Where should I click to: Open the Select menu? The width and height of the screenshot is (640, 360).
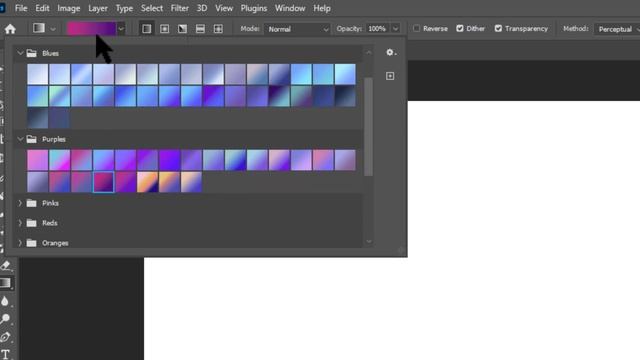[x=152, y=8]
